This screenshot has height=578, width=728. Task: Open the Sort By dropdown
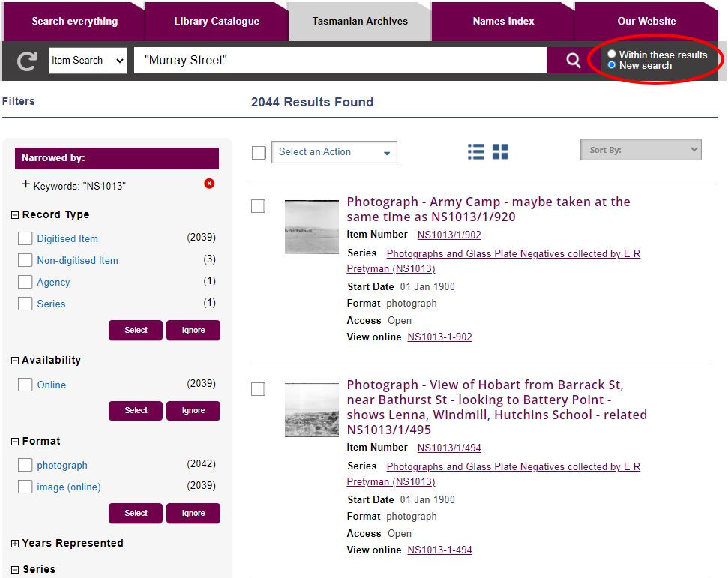coord(640,150)
